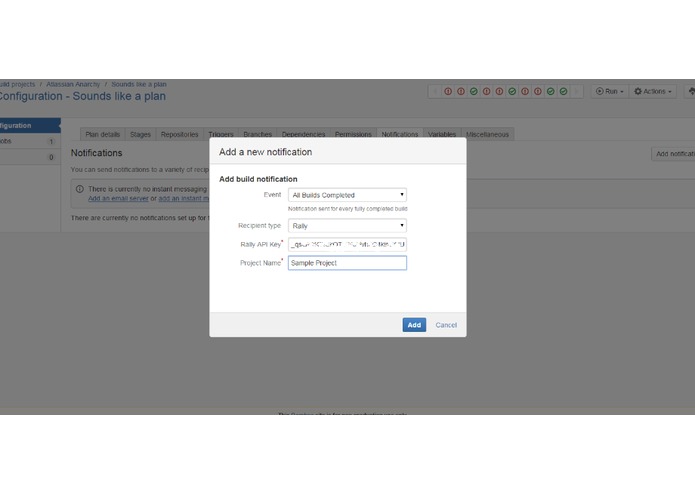The image size is (695, 494).
Task: Select the configuration item in the sidebar
Action: 30,125
